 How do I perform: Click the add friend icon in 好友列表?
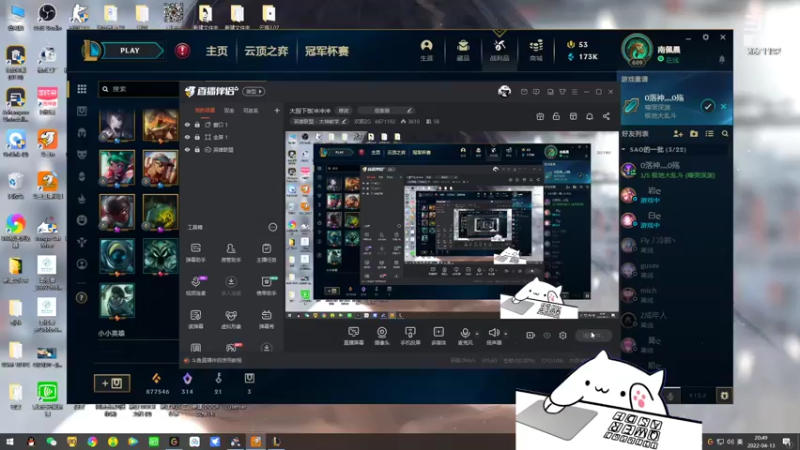678,134
